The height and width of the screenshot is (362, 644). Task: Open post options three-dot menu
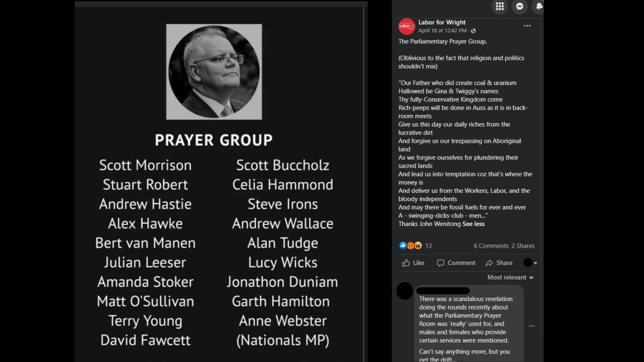(x=527, y=26)
